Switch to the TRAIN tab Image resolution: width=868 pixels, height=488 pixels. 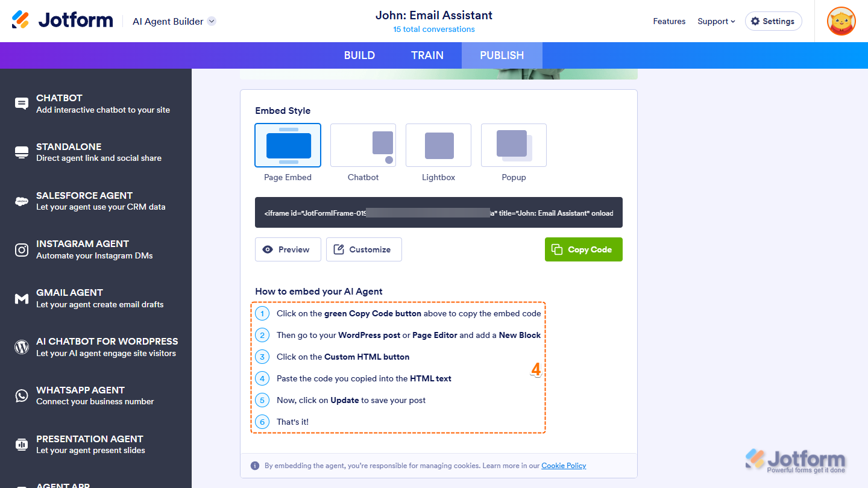427,55
